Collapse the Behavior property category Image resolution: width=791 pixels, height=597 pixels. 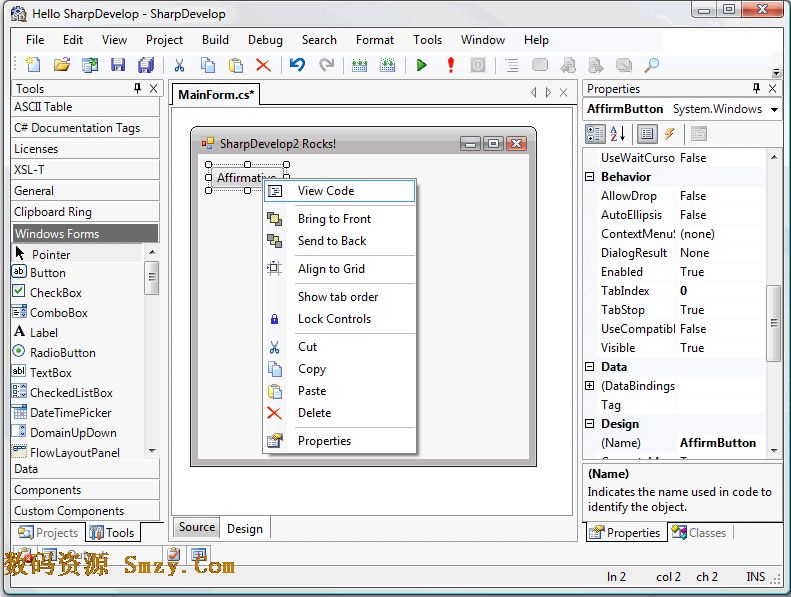589,177
